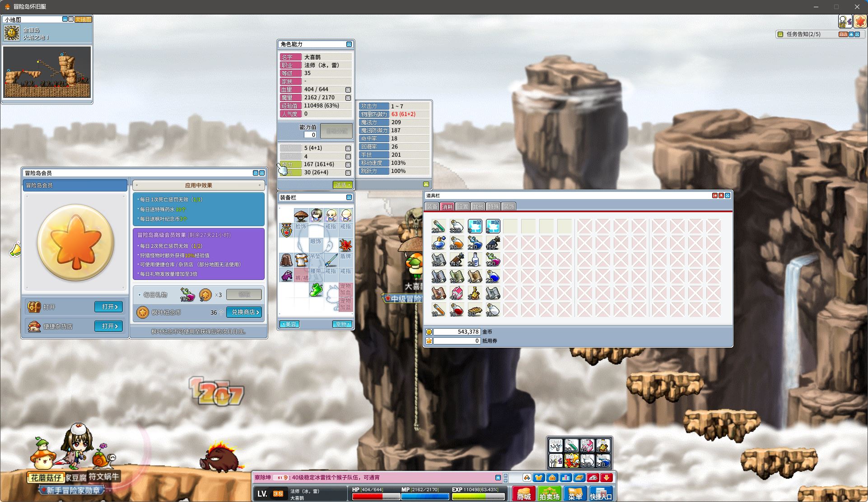868x502 pixels.
Task: Select blue mana potion with count 210
Action: click(474, 243)
